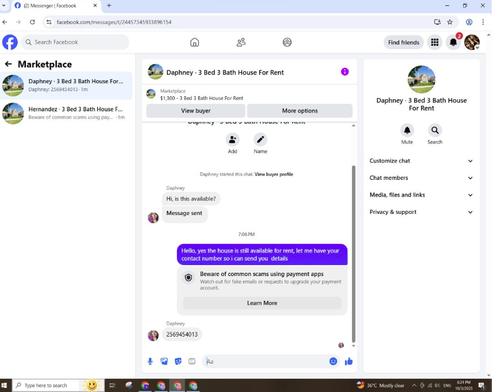Go back with the Marketplace arrow
This screenshot has height=392, width=500.
click(8, 64)
